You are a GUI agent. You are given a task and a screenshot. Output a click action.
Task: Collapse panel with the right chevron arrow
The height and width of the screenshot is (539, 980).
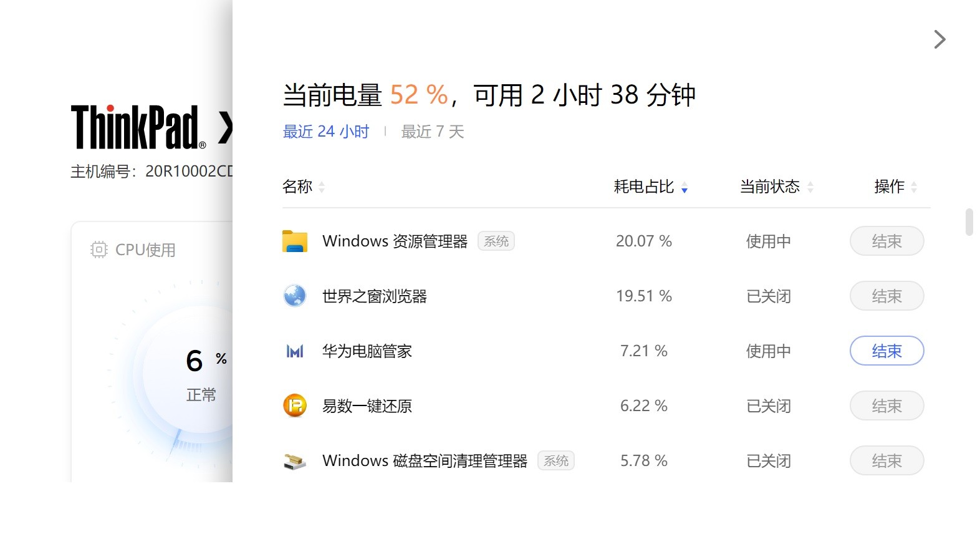click(940, 39)
